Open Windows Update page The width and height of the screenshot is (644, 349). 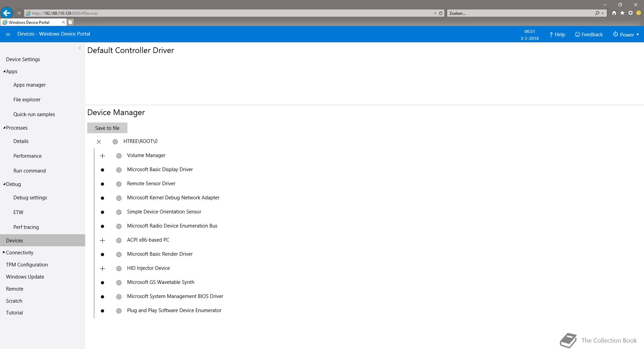coord(25,277)
